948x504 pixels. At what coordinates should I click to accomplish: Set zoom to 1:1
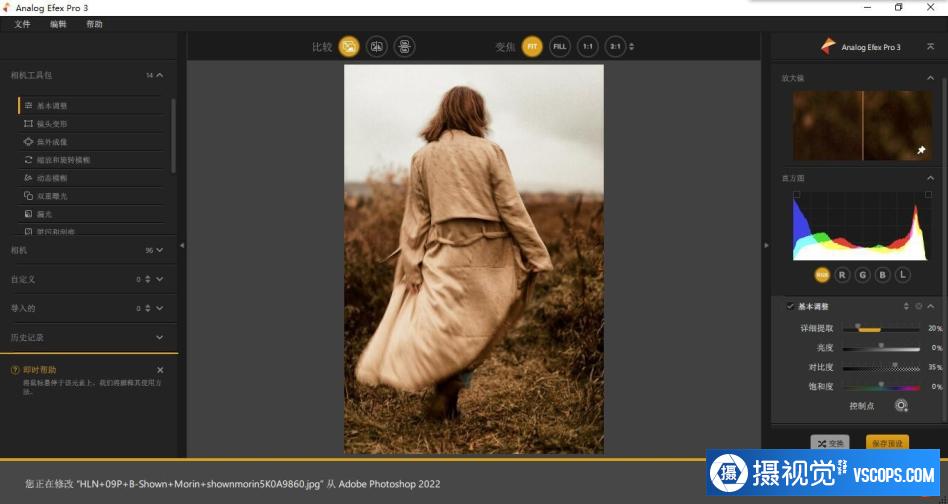588,47
